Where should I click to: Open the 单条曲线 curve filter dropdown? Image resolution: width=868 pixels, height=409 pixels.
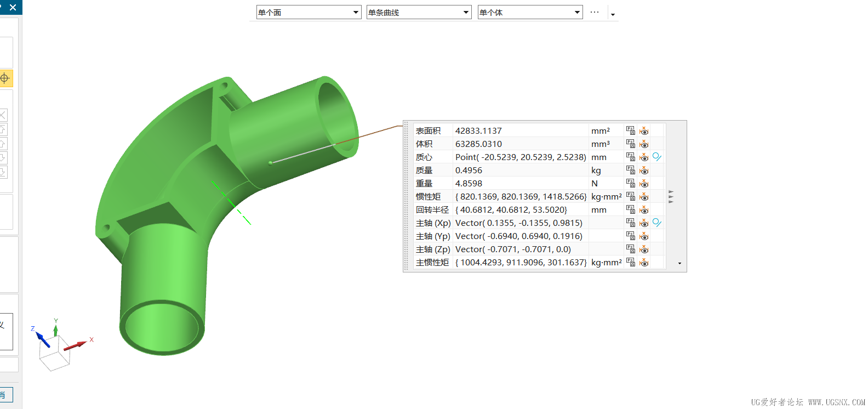click(x=419, y=12)
